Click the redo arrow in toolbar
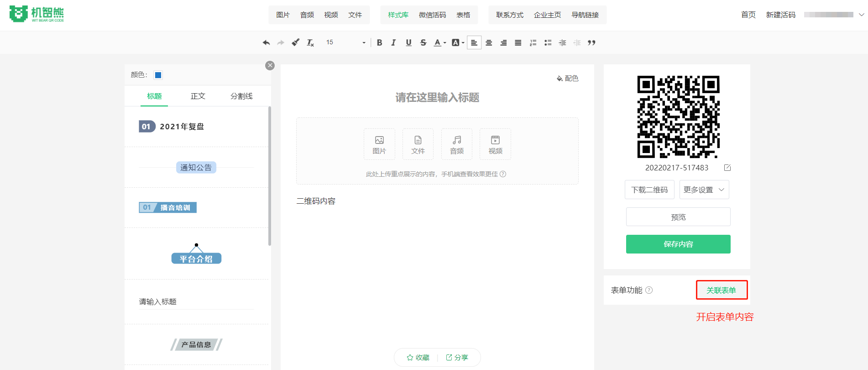This screenshot has height=370, width=868. point(281,42)
